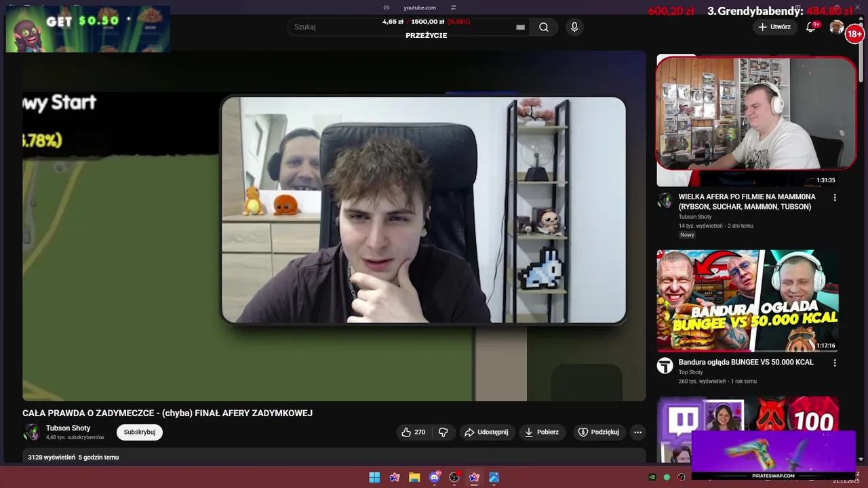Click the magnifier search button
Screen dimensions: 868x488
(544, 27)
